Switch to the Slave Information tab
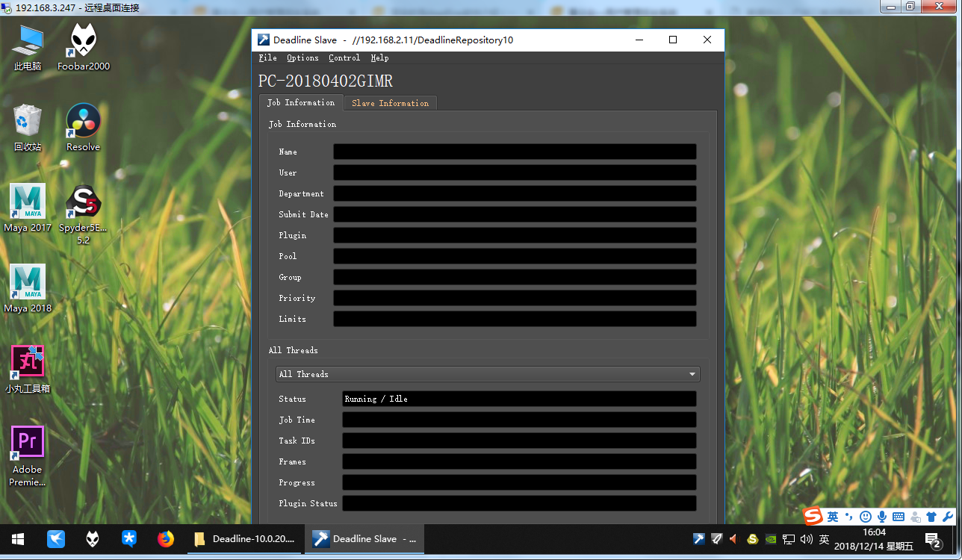Screen dimensions: 962x560 390,103
